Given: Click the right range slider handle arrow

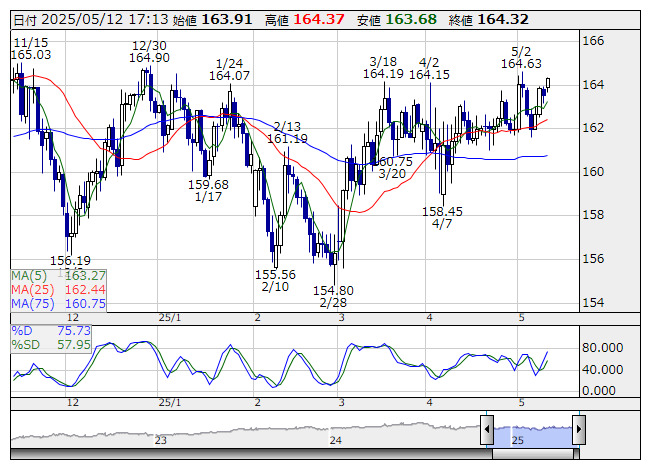Looking at the screenshot, I should pyautogui.click(x=579, y=429).
